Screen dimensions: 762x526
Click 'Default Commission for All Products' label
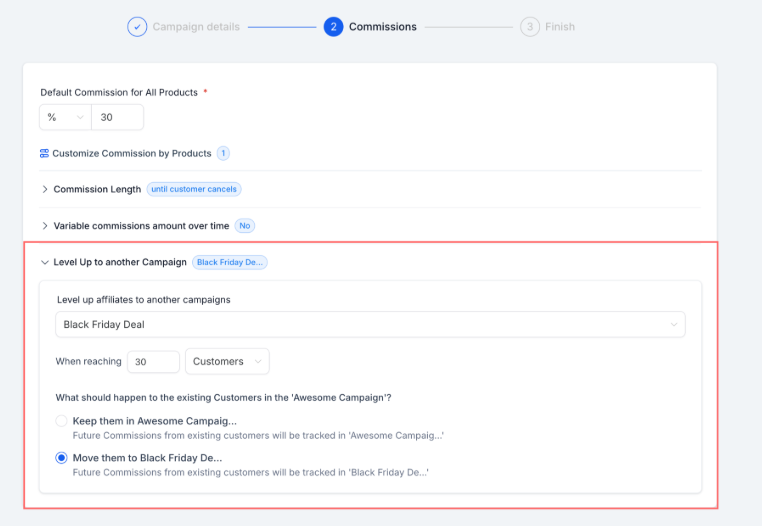[119, 92]
